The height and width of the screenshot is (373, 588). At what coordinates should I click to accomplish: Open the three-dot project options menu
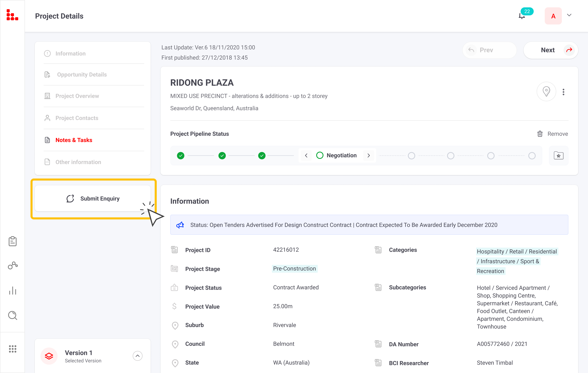[x=563, y=92]
